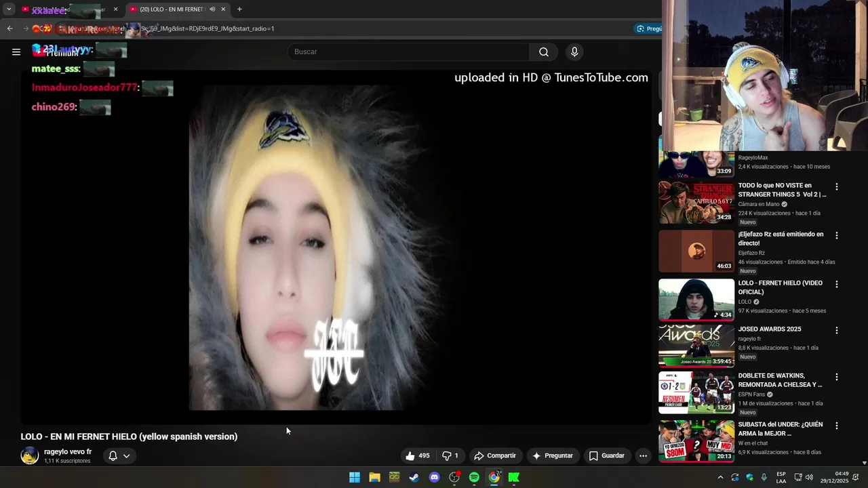
Task: Open SUBASTA del UNDER thumbnail
Action: pyautogui.click(x=696, y=441)
